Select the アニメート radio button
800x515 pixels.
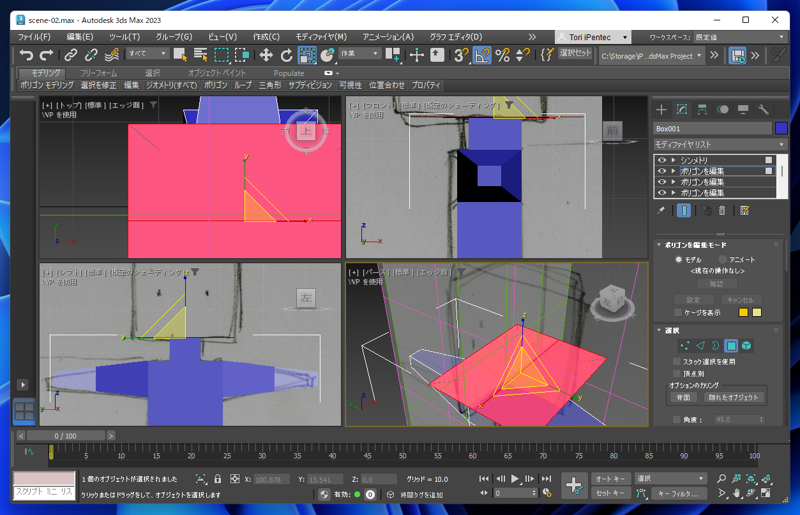[x=722, y=259]
